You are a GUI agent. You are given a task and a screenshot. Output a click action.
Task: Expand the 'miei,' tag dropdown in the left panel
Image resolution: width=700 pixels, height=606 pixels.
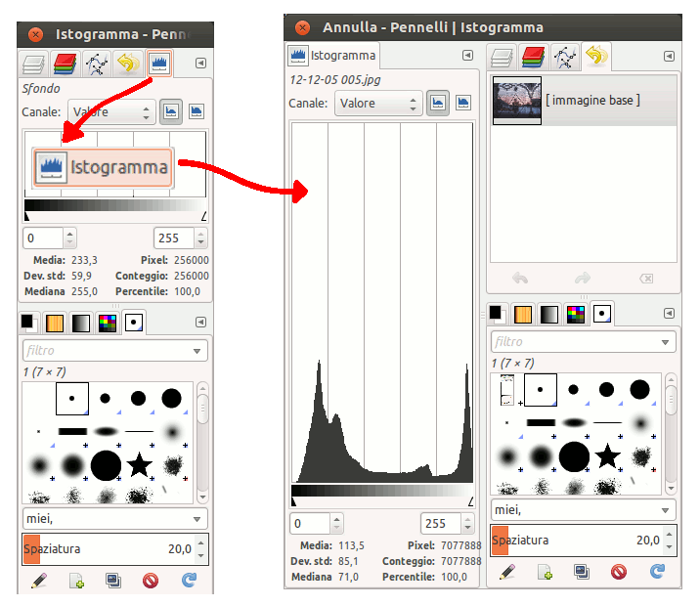click(x=115, y=519)
